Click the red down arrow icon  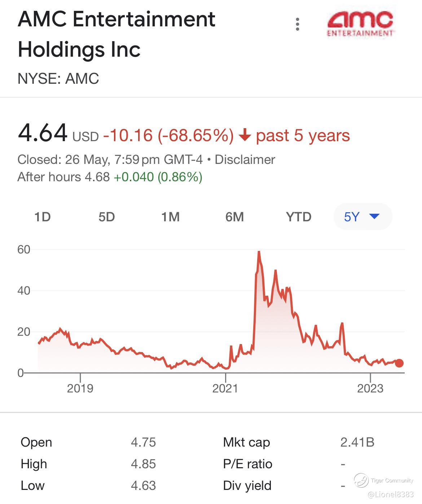pyautogui.click(x=245, y=136)
